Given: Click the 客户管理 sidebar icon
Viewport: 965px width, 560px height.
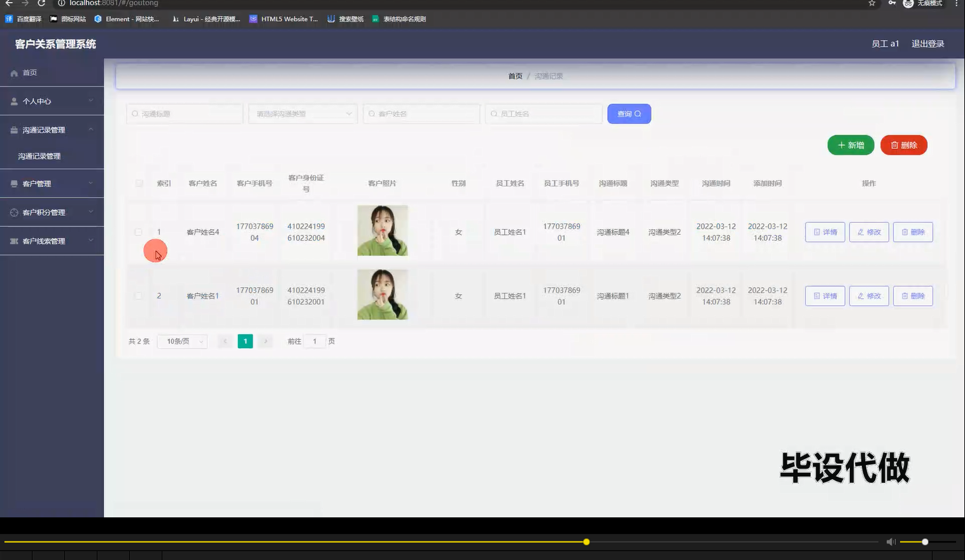Looking at the screenshot, I should tap(14, 184).
